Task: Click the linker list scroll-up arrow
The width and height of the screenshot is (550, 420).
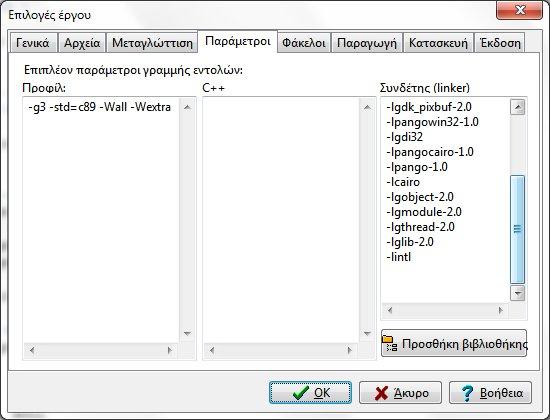Action: tap(518, 107)
